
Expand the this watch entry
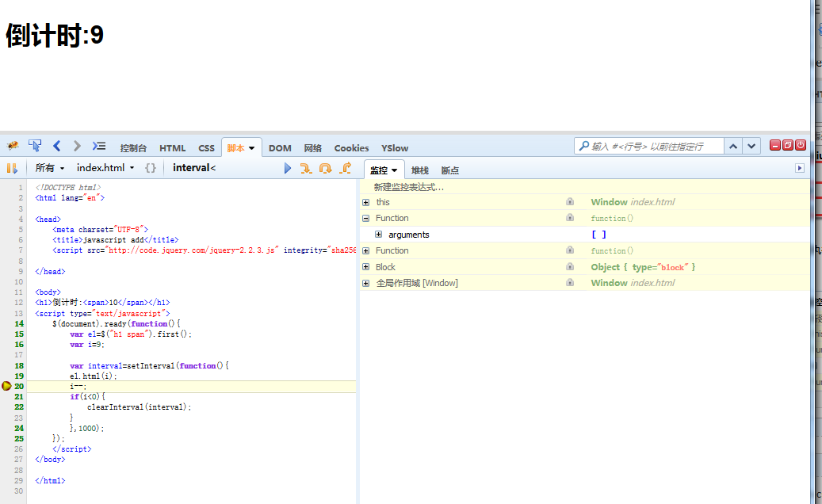click(366, 202)
